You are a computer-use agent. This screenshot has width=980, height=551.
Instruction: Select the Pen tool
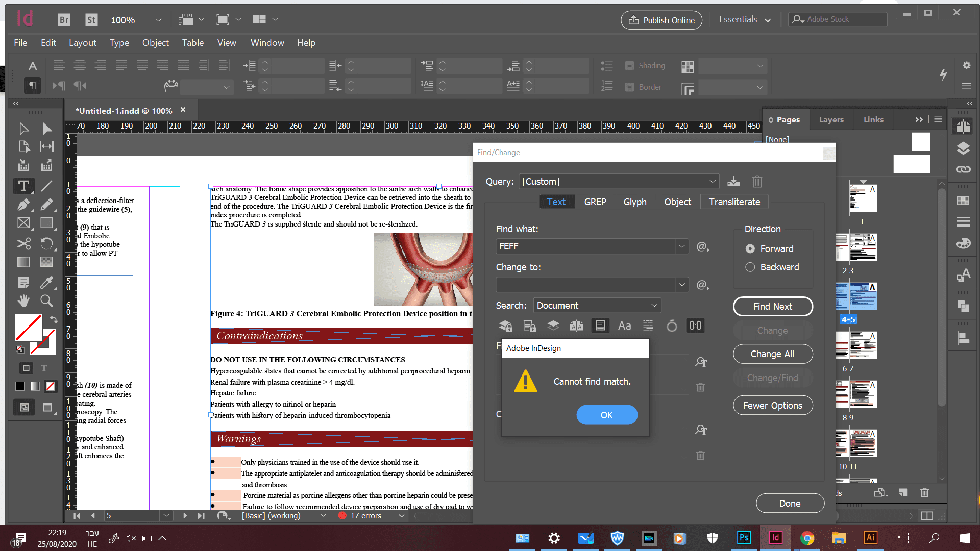[23, 205]
